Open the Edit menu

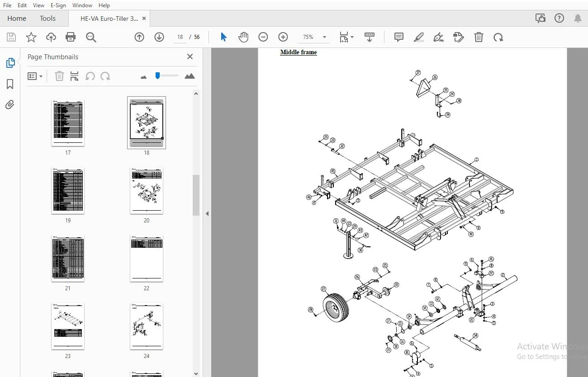[x=22, y=5]
